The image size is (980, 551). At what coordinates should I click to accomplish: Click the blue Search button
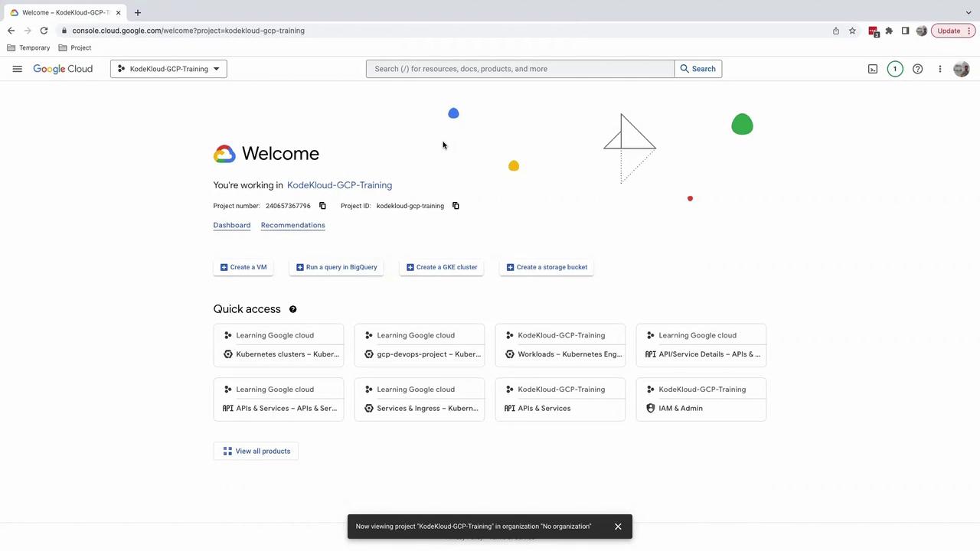(x=698, y=69)
